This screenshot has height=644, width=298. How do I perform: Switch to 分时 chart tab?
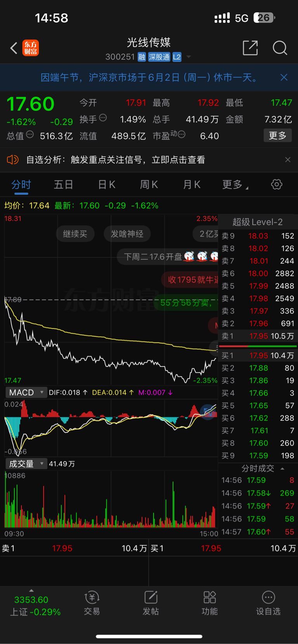coord(21,184)
